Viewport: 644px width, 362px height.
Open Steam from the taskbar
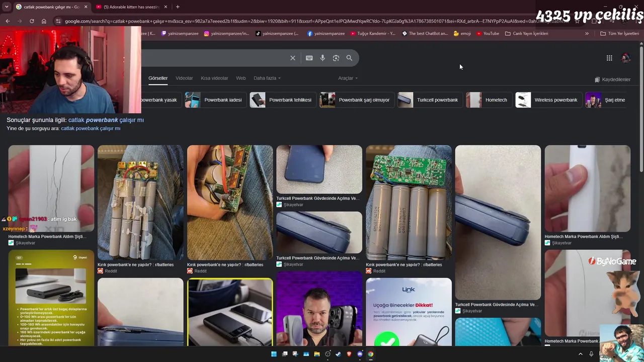[x=338, y=354]
